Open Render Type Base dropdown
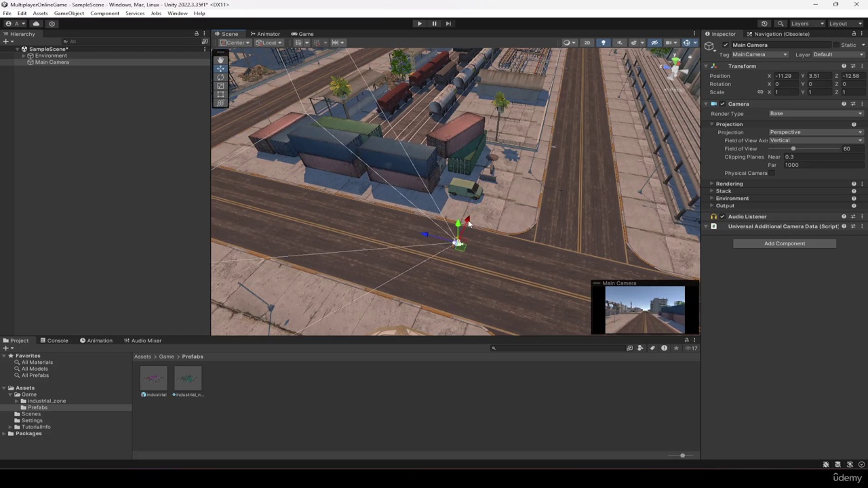Viewport: 868px width, 488px height. click(816, 113)
